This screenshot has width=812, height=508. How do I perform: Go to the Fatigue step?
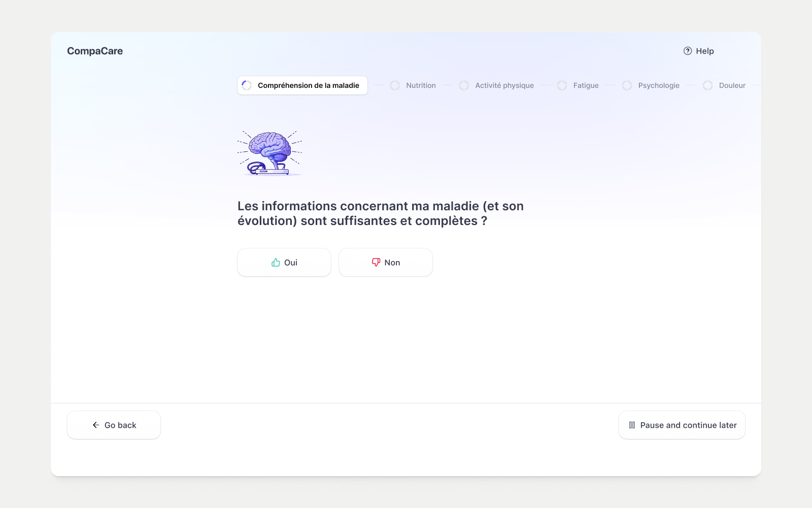tap(578, 85)
